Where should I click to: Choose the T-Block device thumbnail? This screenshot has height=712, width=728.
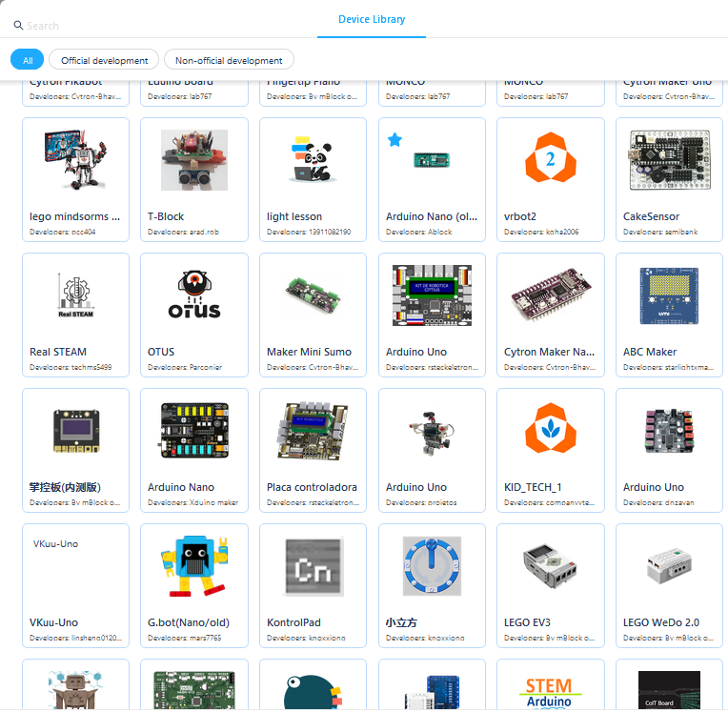194,160
